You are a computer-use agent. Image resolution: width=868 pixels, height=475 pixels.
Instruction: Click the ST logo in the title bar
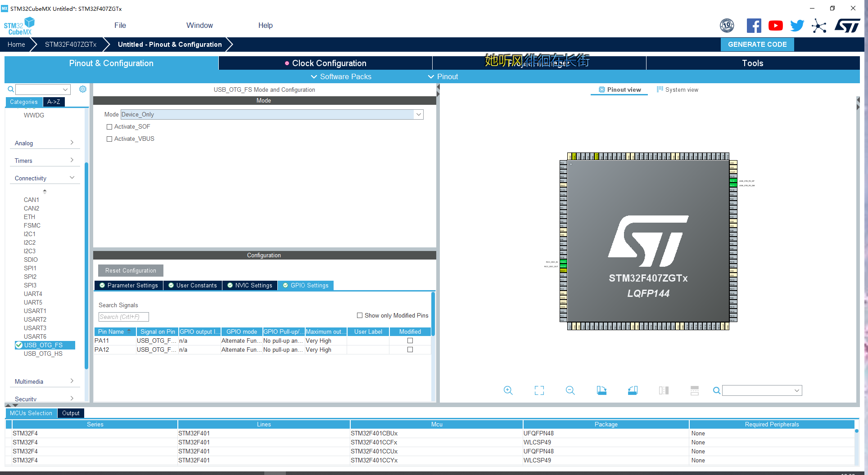tap(848, 26)
